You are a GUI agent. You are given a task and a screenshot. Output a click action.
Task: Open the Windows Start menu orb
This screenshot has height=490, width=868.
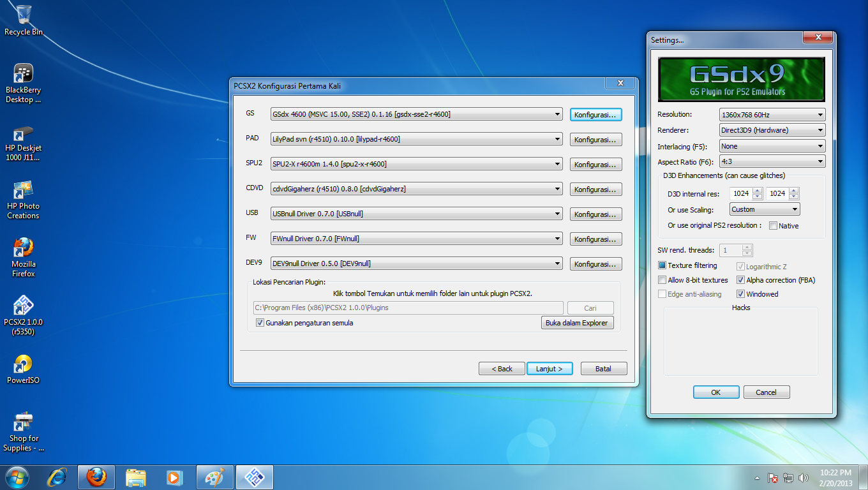point(17,477)
